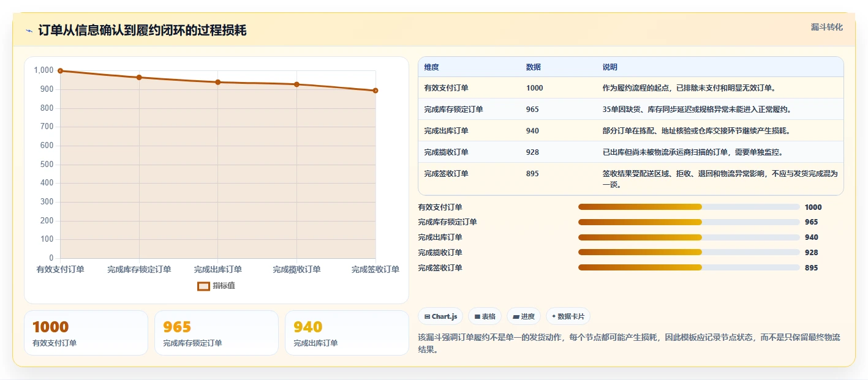This screenshot has width=868, height=380.
Task: Click the 漏斗转化 tag in header
Action: 826,27
